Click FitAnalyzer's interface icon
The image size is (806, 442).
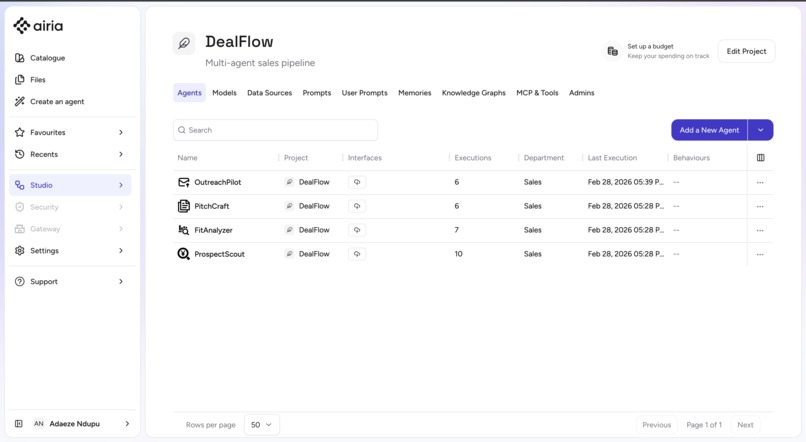[357, 230]
